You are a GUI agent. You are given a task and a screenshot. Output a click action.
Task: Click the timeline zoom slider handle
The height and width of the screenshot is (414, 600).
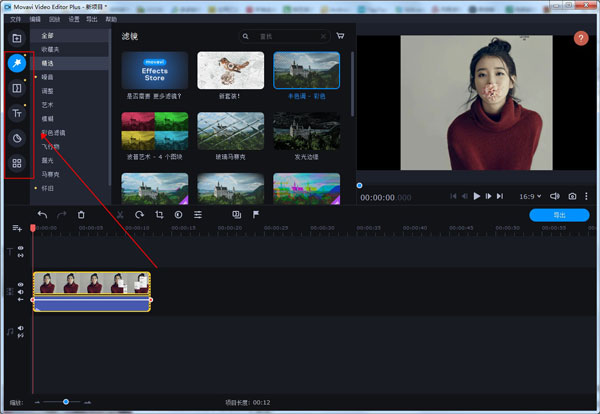point(66,402)
